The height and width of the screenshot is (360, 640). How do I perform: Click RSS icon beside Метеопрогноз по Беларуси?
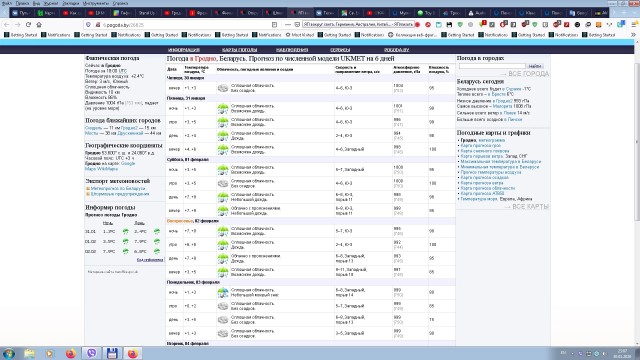point(88,189)
